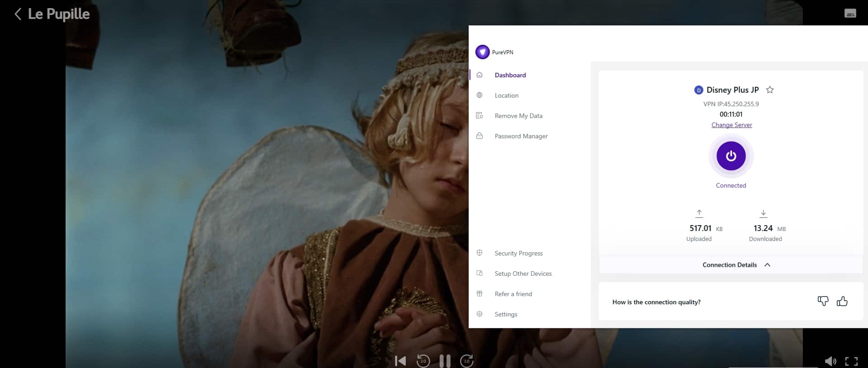Image resolution: width=868 pixels, height=368 pixels.
Task: Open the Dashboard menu item
Action: tap(510, 75)
